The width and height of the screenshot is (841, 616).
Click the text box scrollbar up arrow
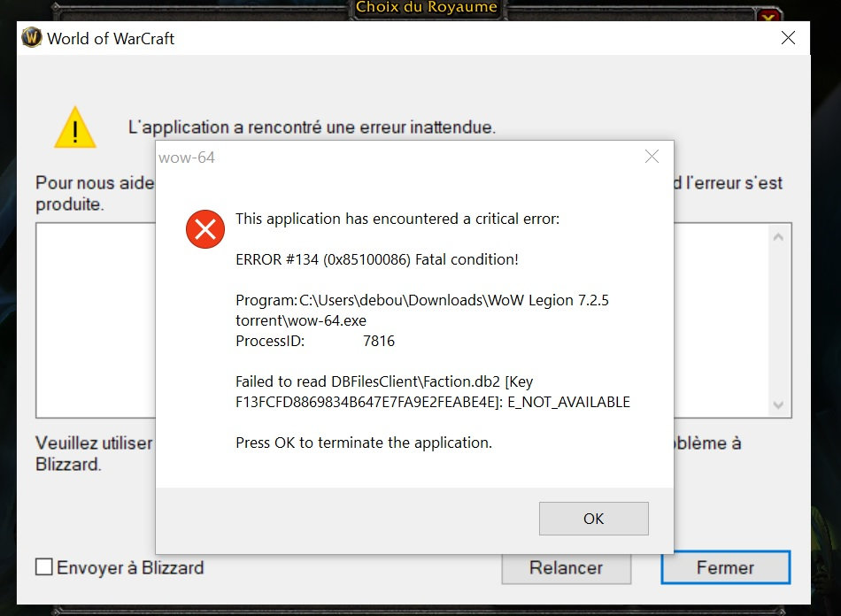(778, 237)
